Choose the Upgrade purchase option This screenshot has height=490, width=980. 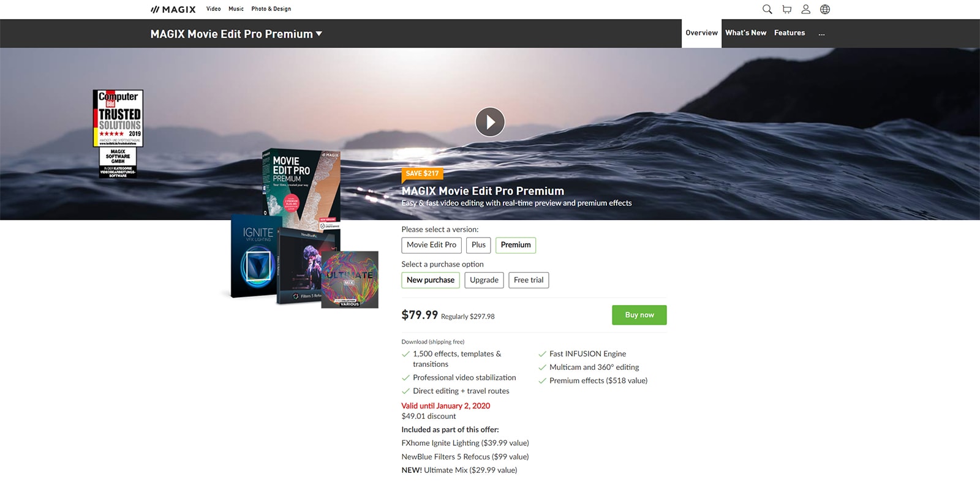click(484, 280)
